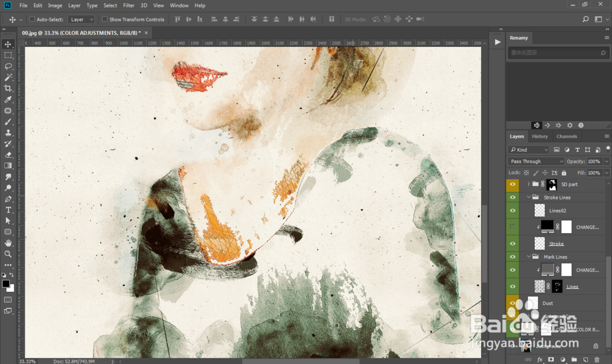612x364 pixels.
Task: Create new group folder icon
Action: pos(574,359)
